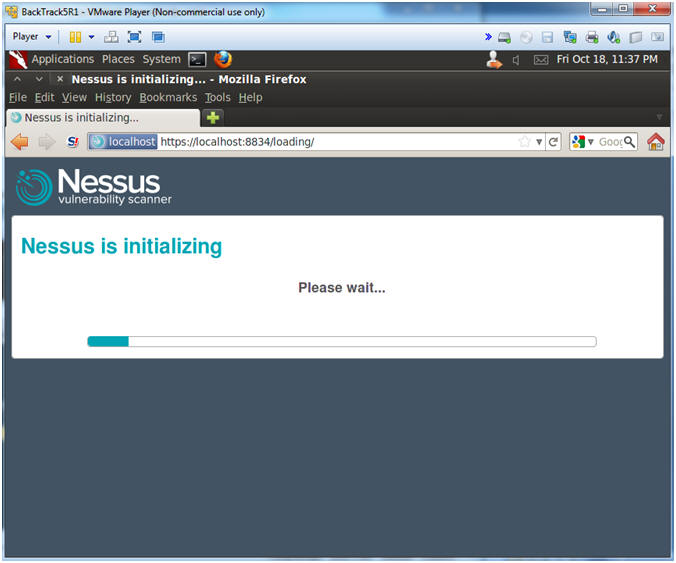Click the Google search box
676x563 pixels.
tap(610, 141)
